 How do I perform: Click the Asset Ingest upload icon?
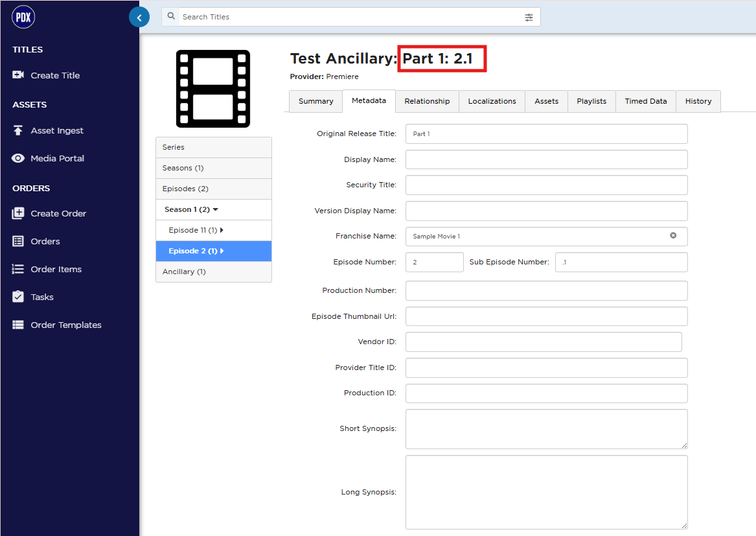coord(18,130)
